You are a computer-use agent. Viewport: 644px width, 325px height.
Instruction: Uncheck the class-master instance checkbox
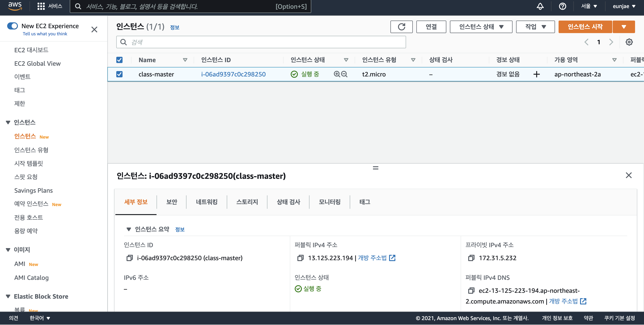[x=119, y=74]
